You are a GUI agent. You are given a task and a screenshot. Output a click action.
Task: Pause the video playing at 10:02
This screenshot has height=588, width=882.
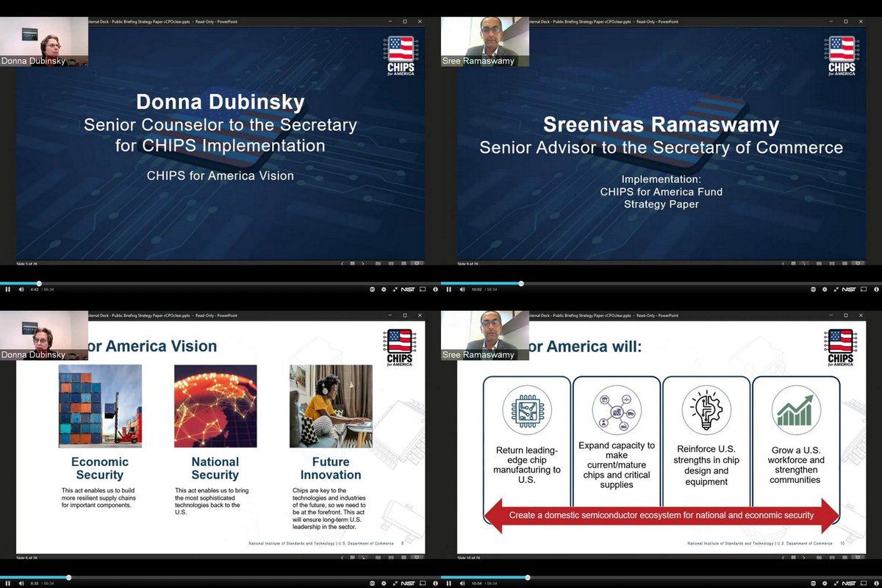click(449, 290)
